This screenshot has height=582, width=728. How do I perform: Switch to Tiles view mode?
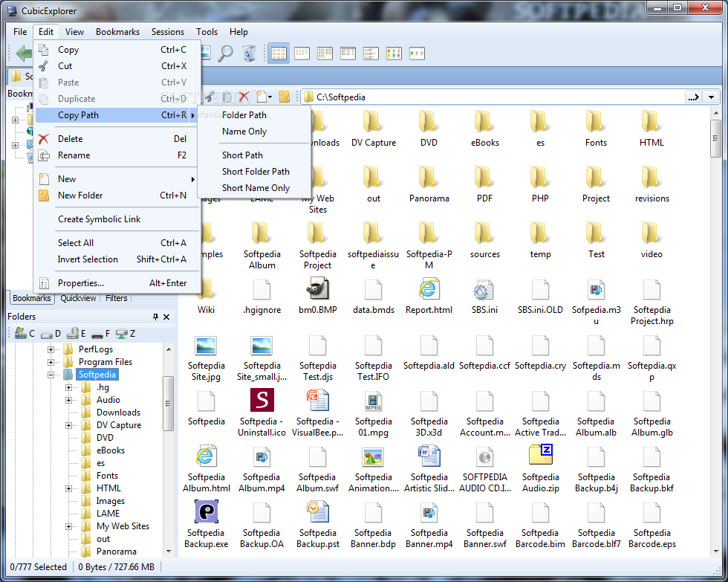point(371,54)
